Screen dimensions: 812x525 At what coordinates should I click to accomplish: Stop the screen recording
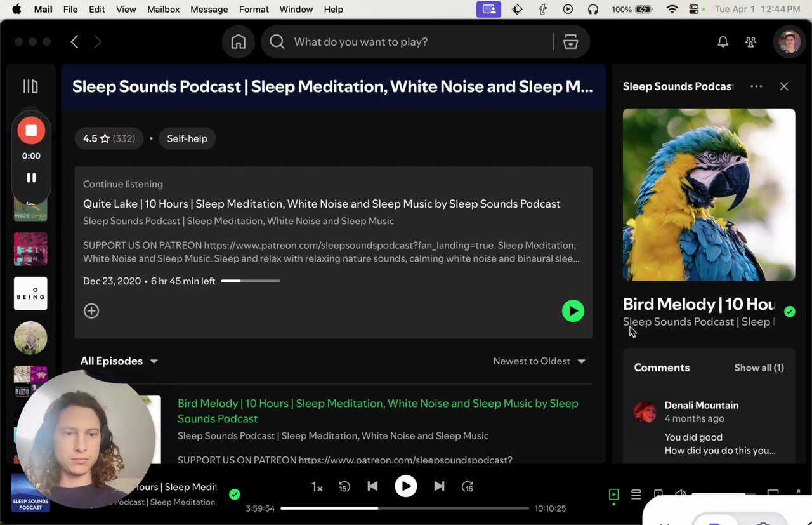(x=31, y=131)
